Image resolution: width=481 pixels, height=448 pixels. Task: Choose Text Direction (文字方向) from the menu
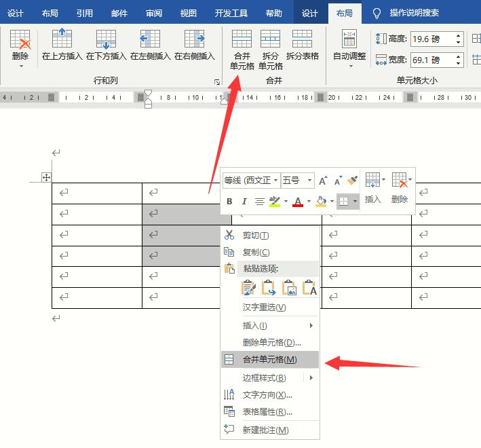270,394
